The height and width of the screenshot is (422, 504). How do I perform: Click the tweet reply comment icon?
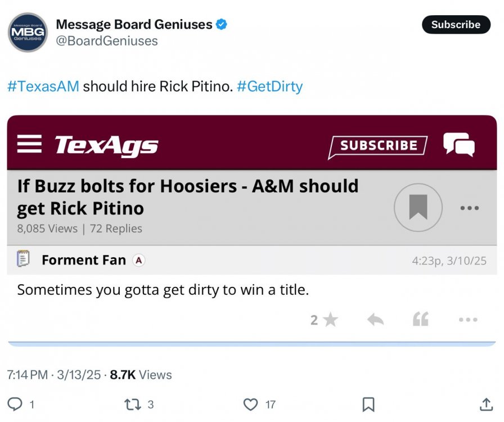click(x=15, y=404)
